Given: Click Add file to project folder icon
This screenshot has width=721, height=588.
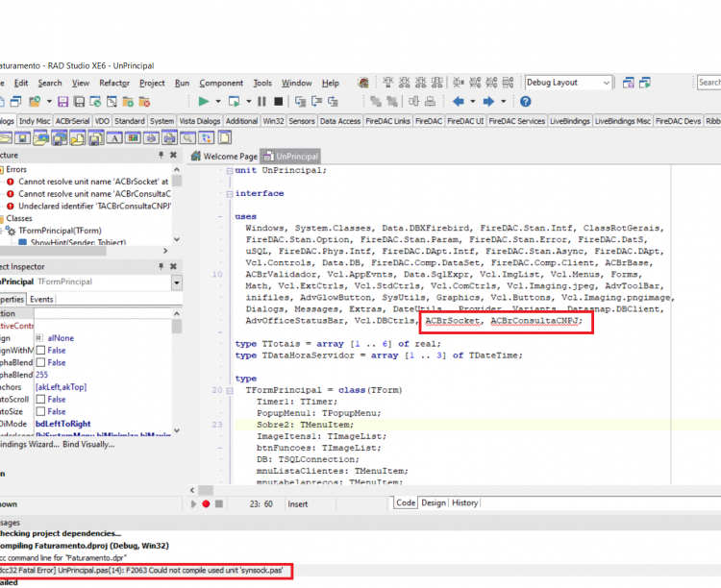Looking at the screenshot, I should pyautogui.click(x=128, y=102).
